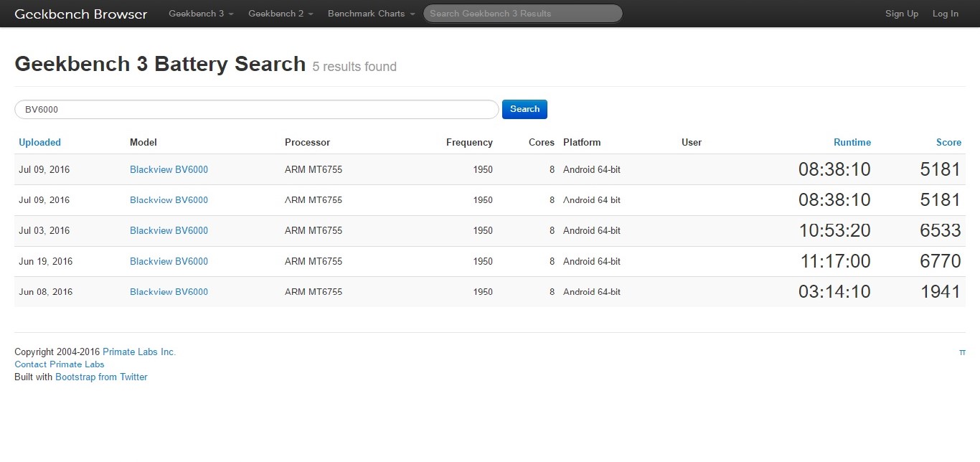Click frequency 1950 in the Jun 19, 2016 row

[483, 261]
